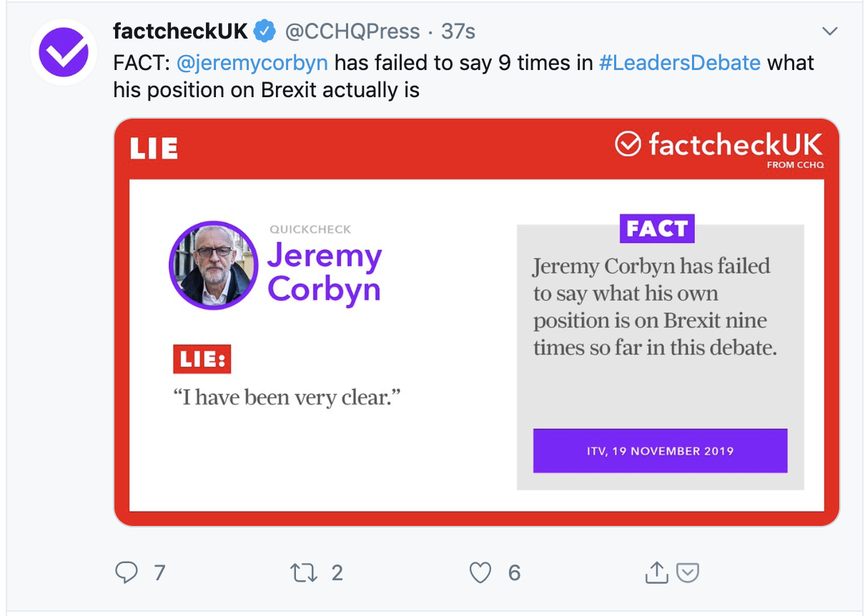Viewport: 865px width, 616px height.
Task: Click the Pocket save icon
Action: [x=688, y=572]
